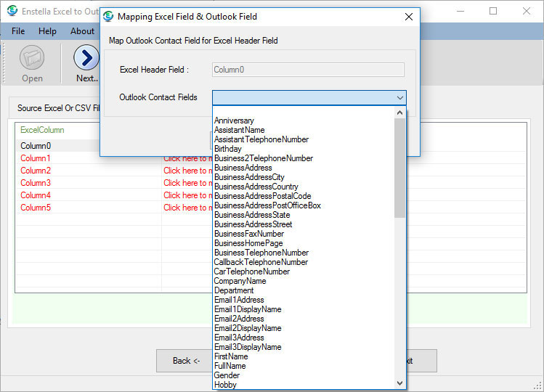Click the Enstella app icon in main title bar
This screenshot has height=392, width=544.
tap(12, 11)
